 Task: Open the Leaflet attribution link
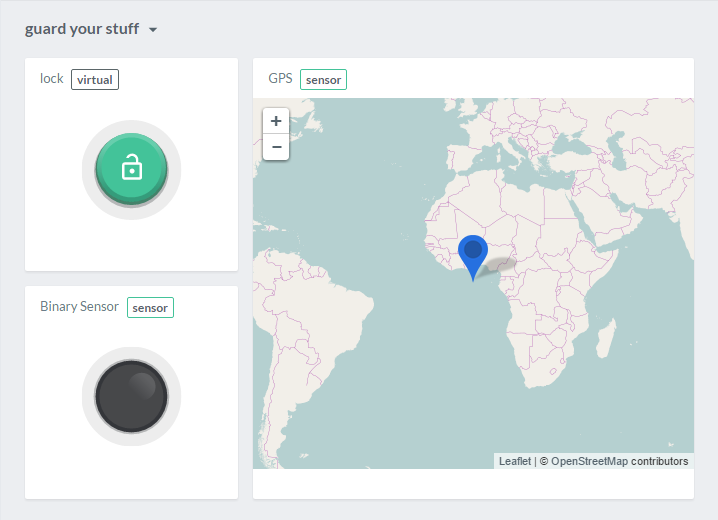coord(515,461)
